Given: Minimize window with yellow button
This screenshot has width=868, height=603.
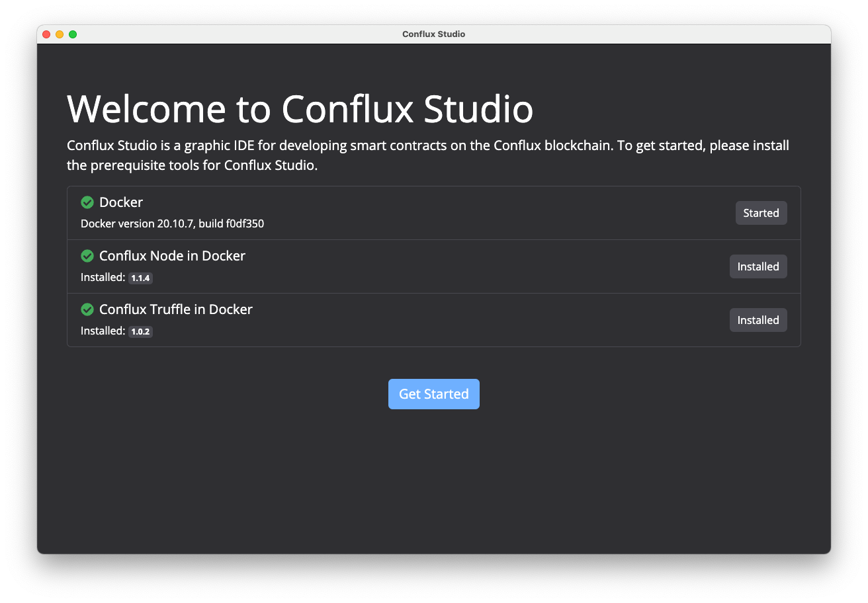Looking at the screenshot, I should 60,34.
